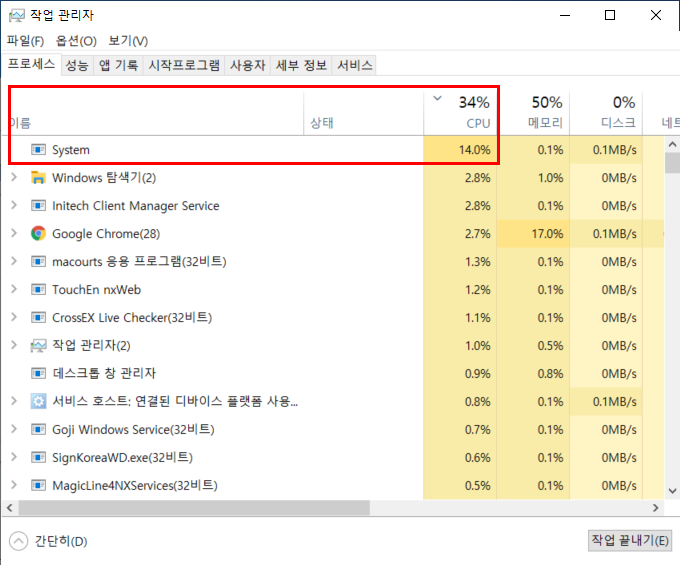The image size is (680, 565).
Task: Open the 옵션(O) menu
Action: pos(76,41)
